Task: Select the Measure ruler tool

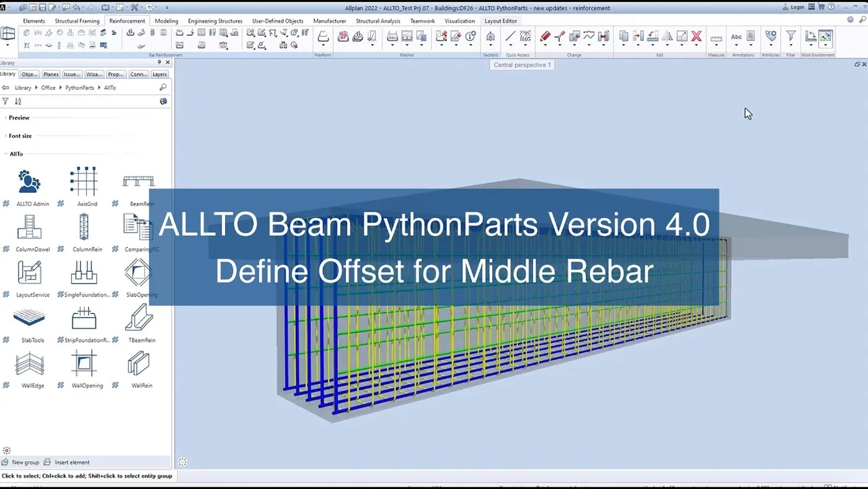Action: pyautogui.click(x=716, y=38)
